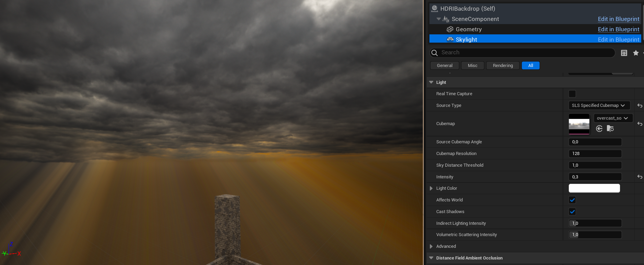The width and height of the screenshot is (644, 265).
Task: Select the All filter tab
Action: tap(531, 66)
